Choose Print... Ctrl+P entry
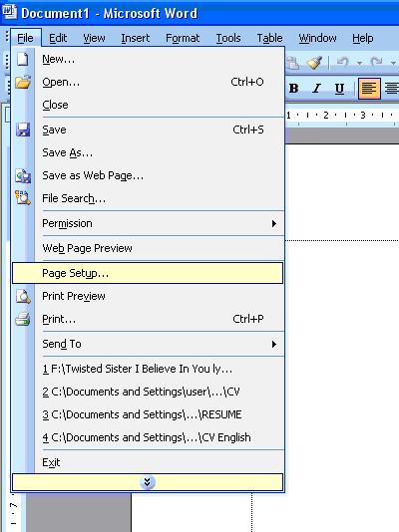 [x=148, y=319]
